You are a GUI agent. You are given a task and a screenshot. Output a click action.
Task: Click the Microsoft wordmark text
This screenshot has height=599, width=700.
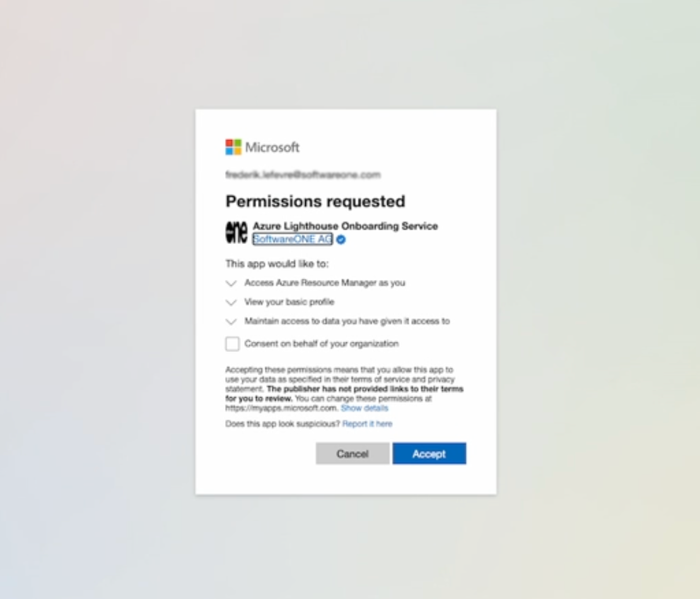pos(272,148)
